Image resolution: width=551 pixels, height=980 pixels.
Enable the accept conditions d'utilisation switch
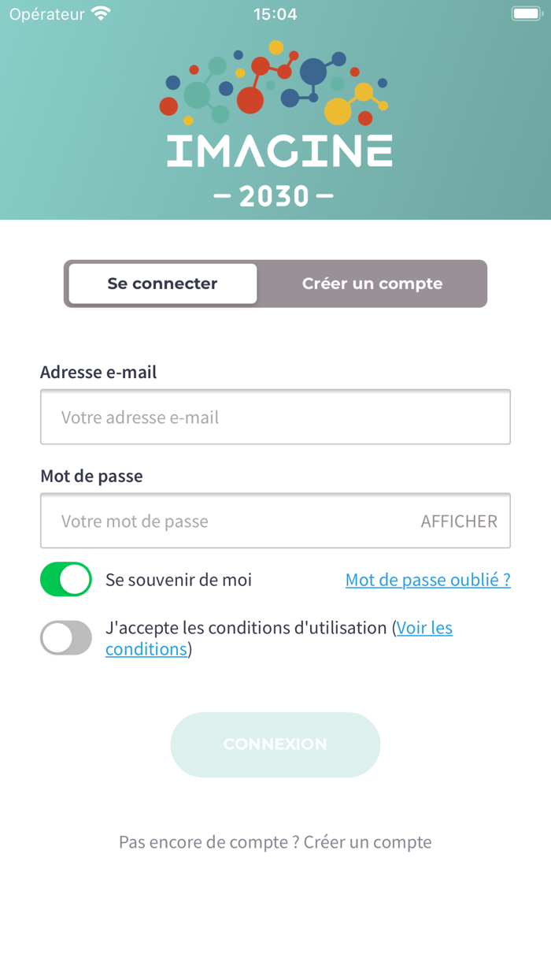tap(66, 638)
